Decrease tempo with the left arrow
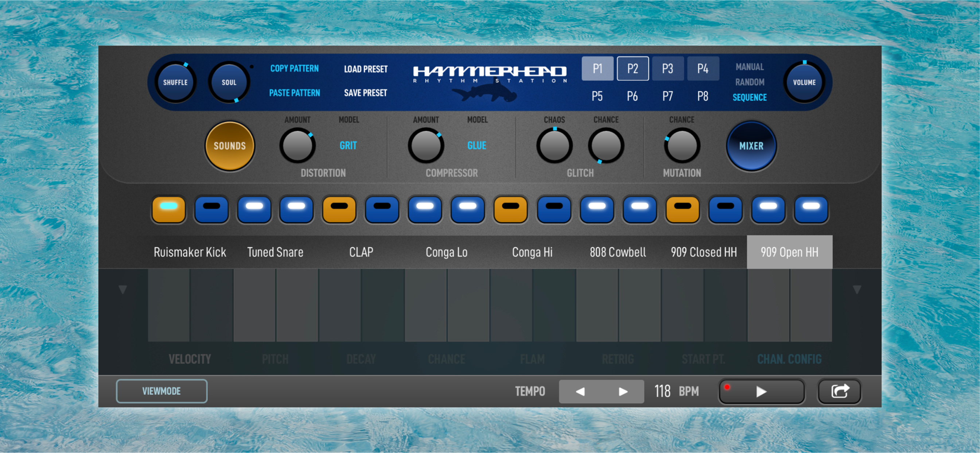This screenshot has height=453, width=980. click(x=580, y=391)
